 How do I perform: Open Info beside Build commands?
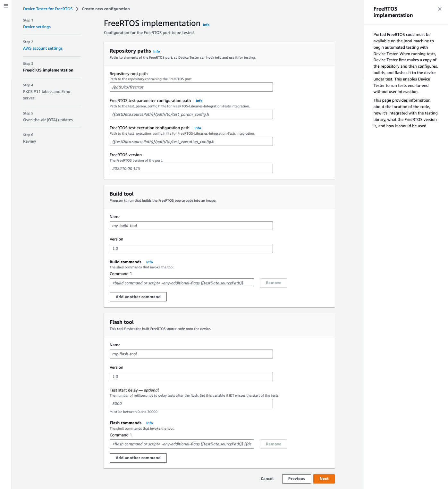click(149, 262)
